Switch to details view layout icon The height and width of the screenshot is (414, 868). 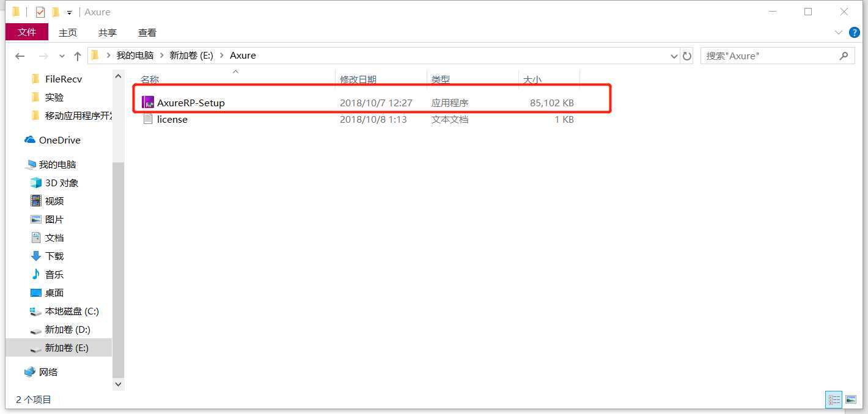pyautogui.click(x=834, y=400)
